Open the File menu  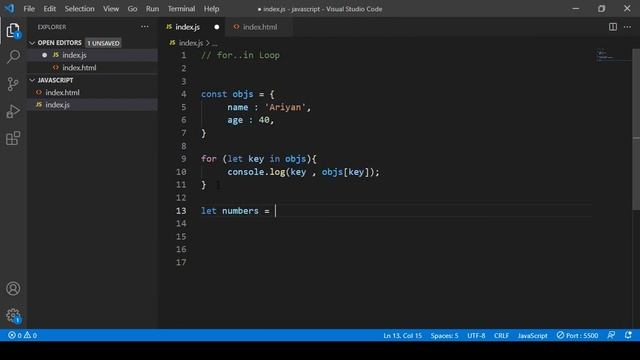[29, 9]
